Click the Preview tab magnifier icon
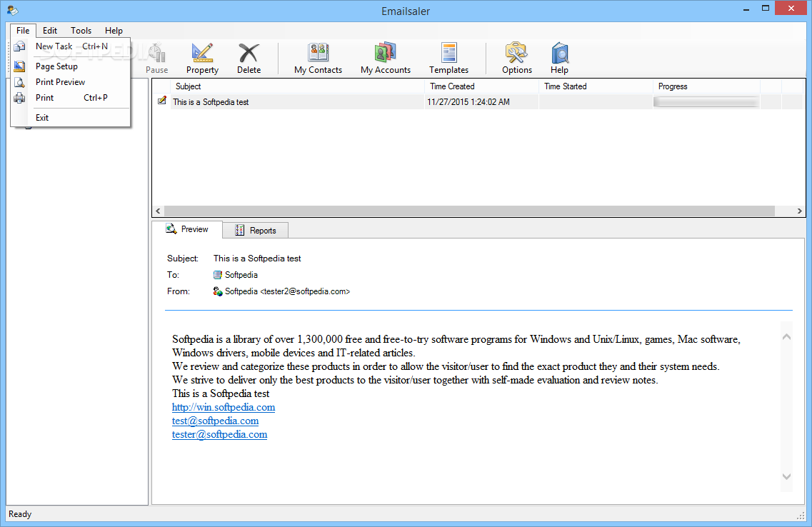 pyautogui.click(x=171, y=229)
